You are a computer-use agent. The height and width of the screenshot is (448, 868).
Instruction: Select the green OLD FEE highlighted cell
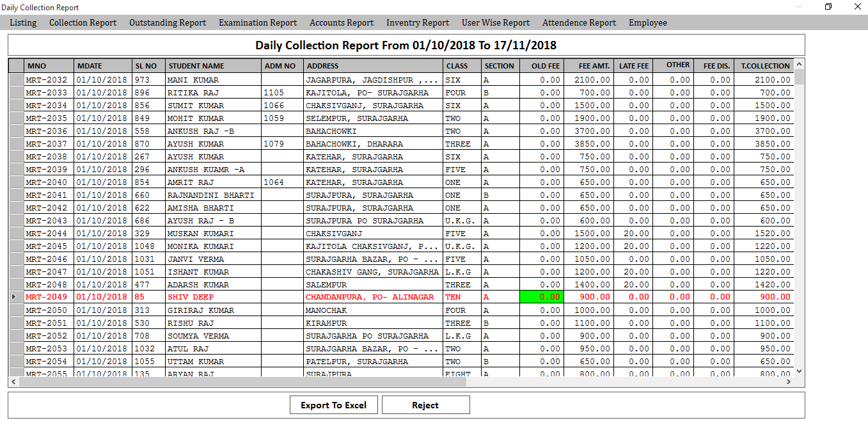click(x=541, y=297)
